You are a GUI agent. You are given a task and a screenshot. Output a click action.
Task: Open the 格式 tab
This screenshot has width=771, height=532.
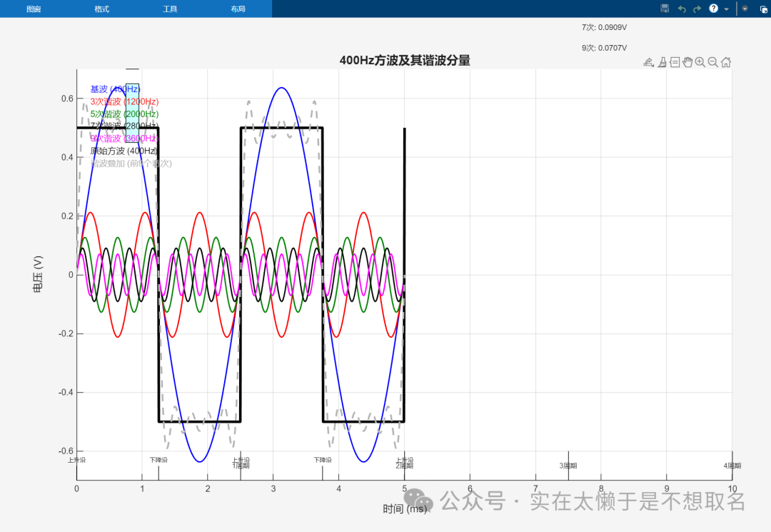point(102,9)
